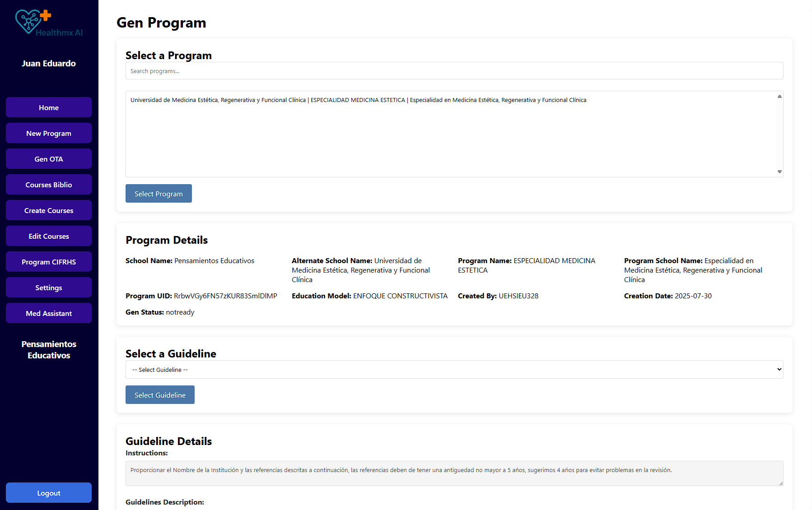Click the Healthmx AI heart logo

click(33, 22)
